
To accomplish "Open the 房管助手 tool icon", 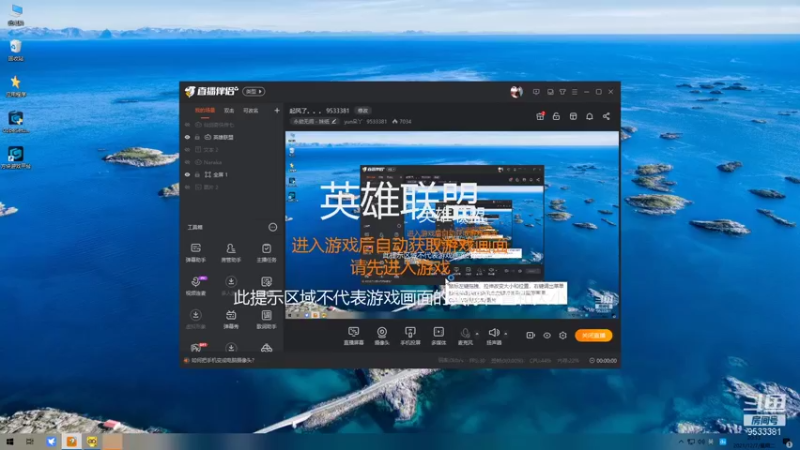I will pos(231,253).
